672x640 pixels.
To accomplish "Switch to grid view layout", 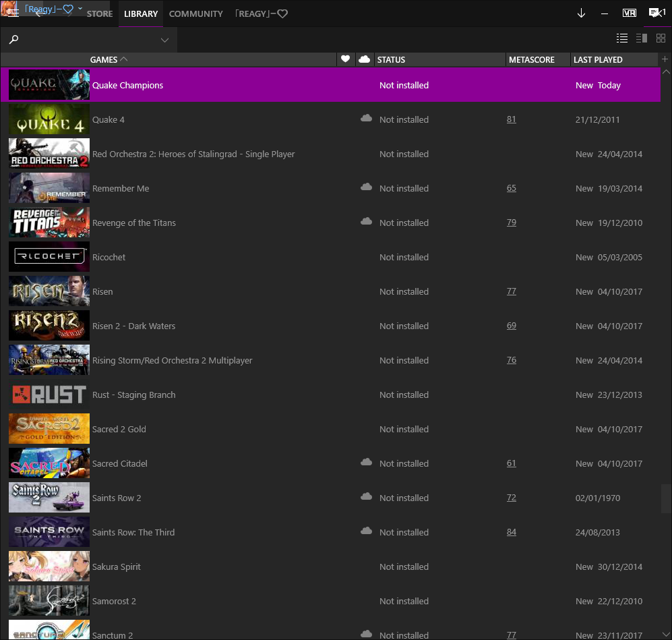I will 661,38.
